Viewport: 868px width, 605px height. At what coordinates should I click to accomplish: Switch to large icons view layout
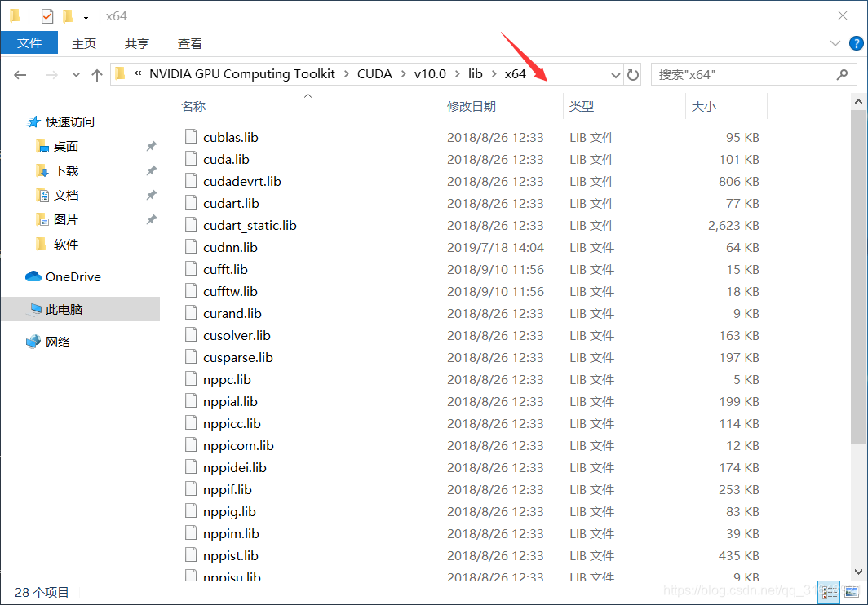tap(852, 592)
